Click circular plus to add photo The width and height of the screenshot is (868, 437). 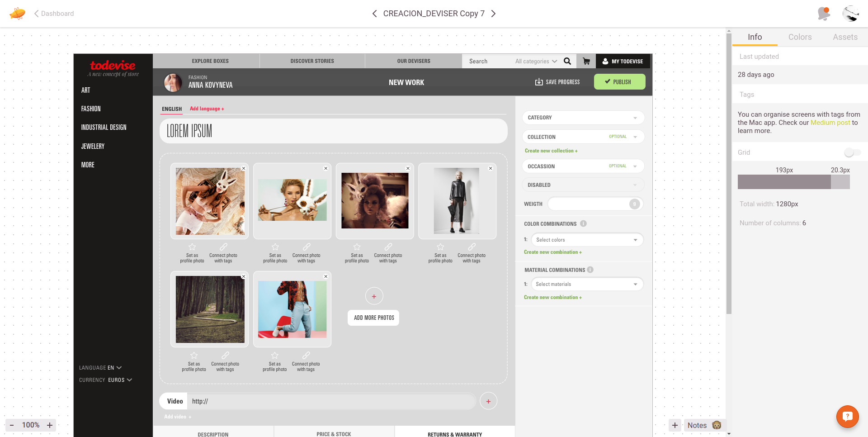click(x=374, y=296)
